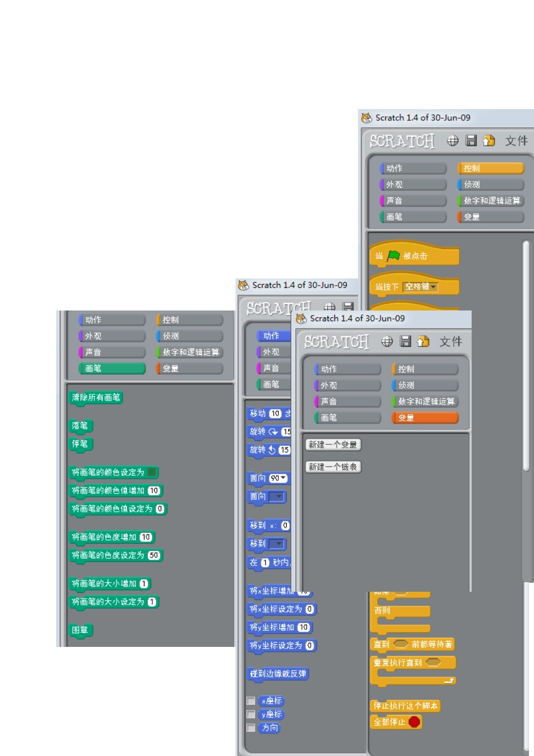Click the globe icon in the top-right window
This screenshot has height=756, width=534.
click(452, 141)
